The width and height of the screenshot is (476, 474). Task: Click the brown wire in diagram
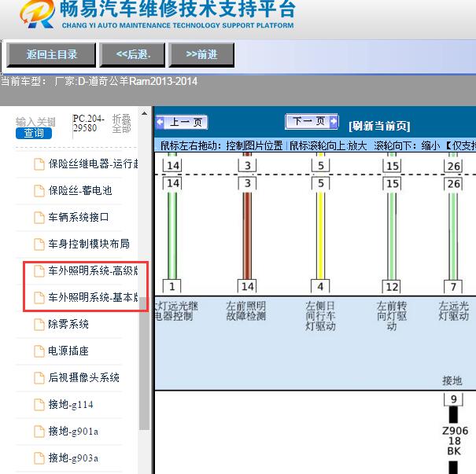247,235
